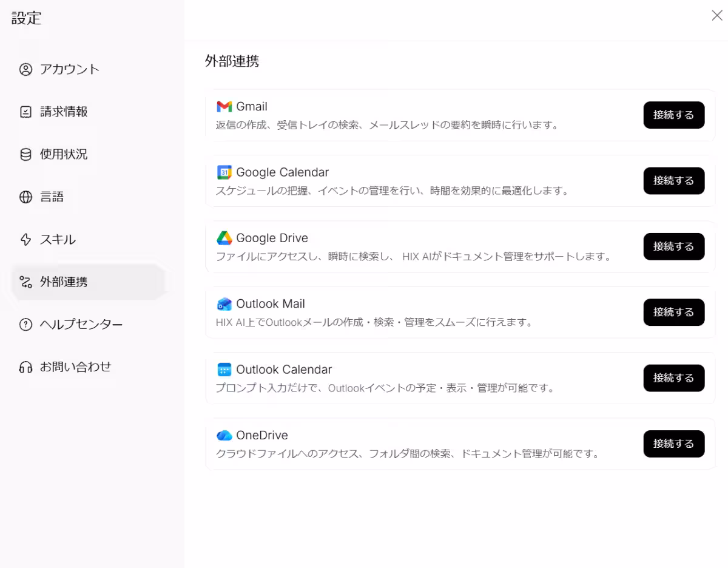Viewport: 728px width, 568px height.
Task: Click the Google Calendar title text
Action: point(283,172)
